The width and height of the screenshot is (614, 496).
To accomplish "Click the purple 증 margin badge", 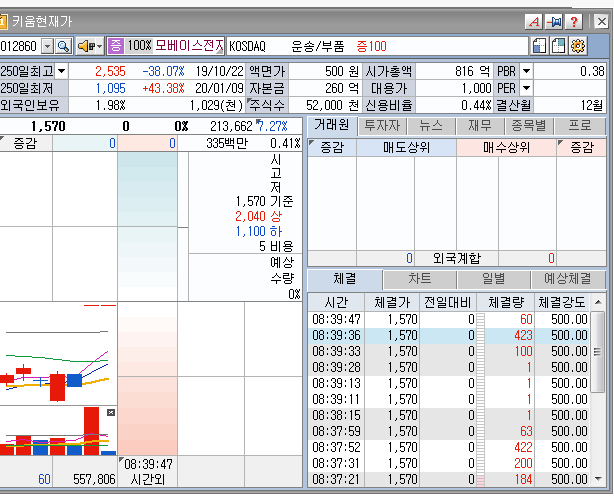I will pyautogui.click(x=116, y=46).
